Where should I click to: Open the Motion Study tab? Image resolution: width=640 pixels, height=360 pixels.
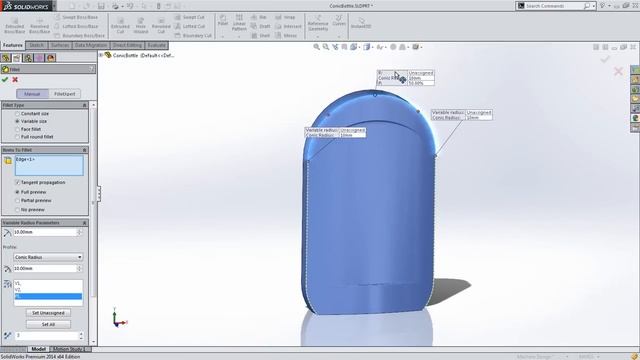[68, 349]
